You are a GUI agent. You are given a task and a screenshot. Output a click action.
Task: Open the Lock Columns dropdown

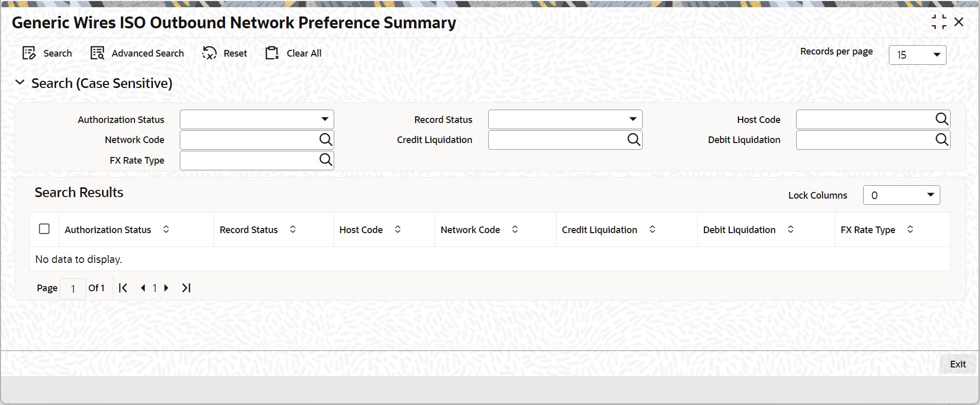(902, 195)
